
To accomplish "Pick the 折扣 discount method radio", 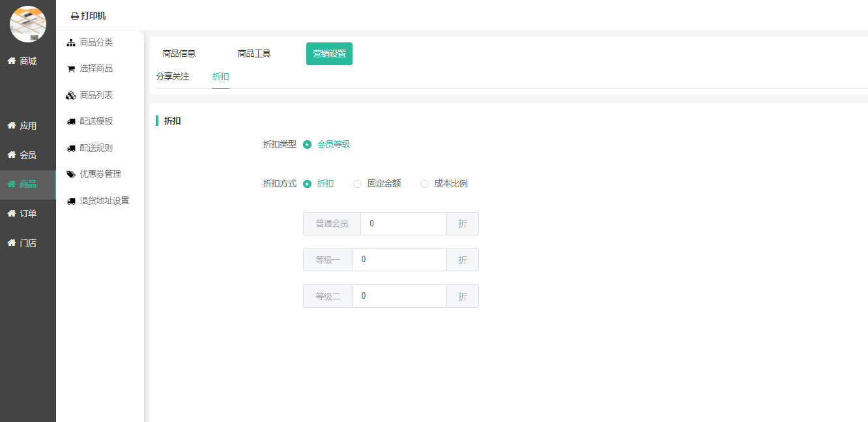I will click(x=308, y=184).
